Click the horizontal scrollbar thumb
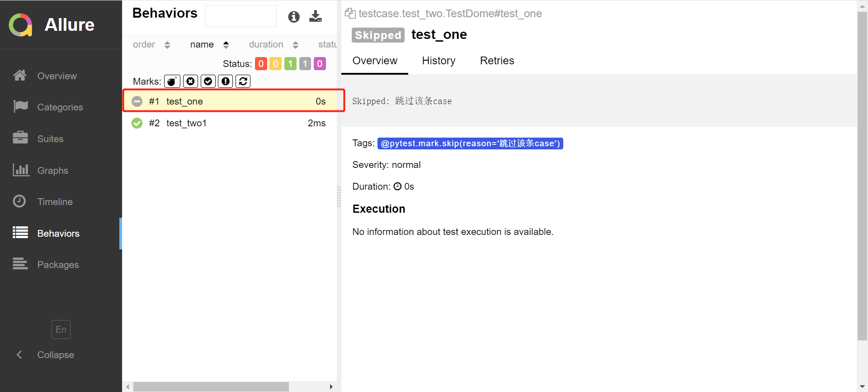The width and height of the screenshot is (868, 392). [x=211, y=387]
